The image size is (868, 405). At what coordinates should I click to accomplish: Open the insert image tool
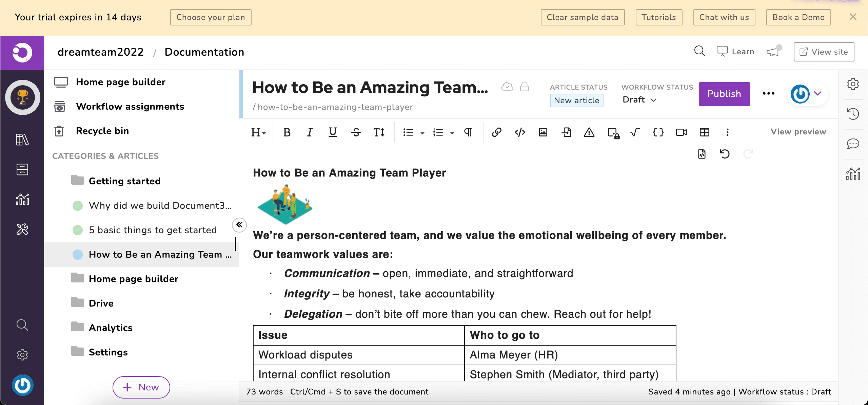pos(543,132)
